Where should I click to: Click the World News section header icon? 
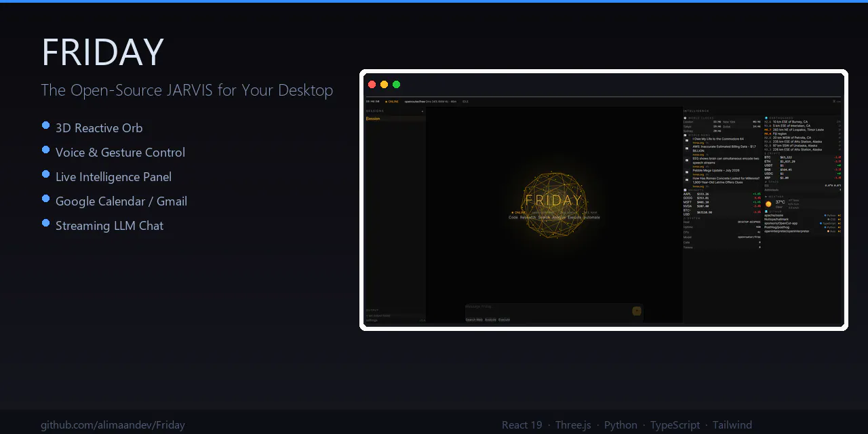click(x=685, y=135)
